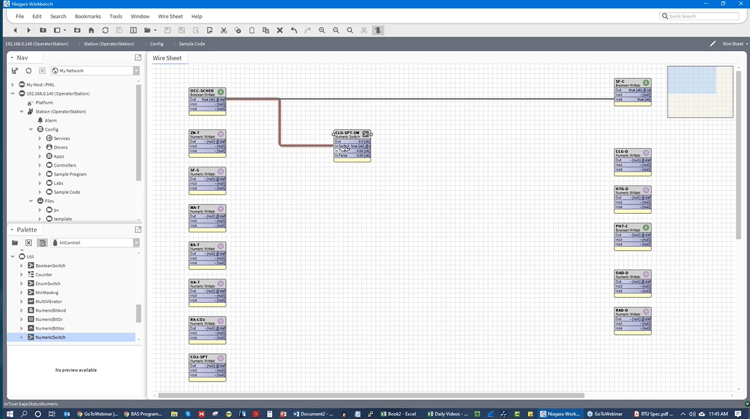Click the Config breadcrumb link
Image resolution: width=750 pixels, height=419 pixels.
[156, 44]
